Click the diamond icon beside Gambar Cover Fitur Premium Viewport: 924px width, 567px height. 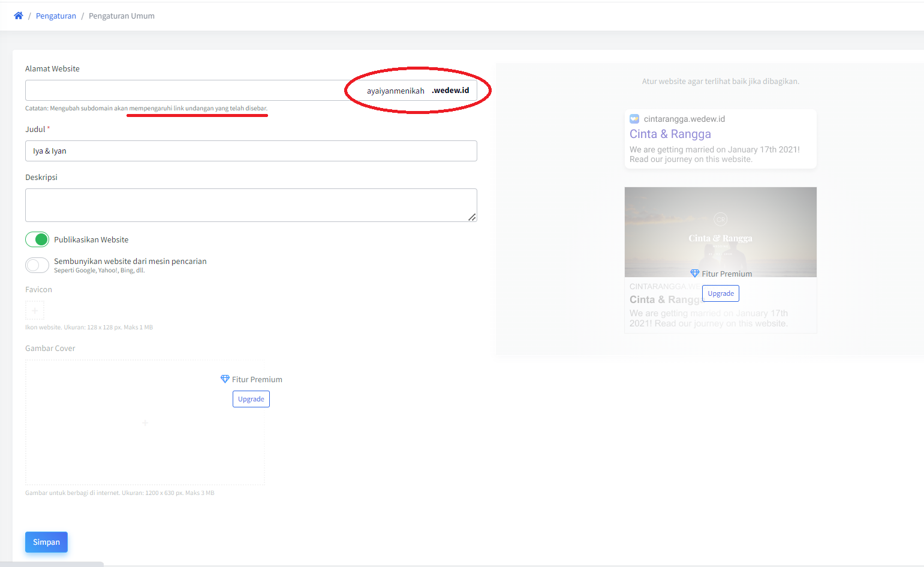tap(225, 379)
